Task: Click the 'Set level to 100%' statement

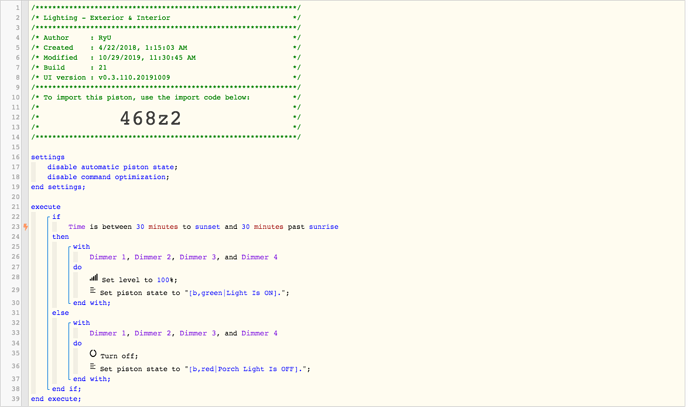Action: point(139,280)
